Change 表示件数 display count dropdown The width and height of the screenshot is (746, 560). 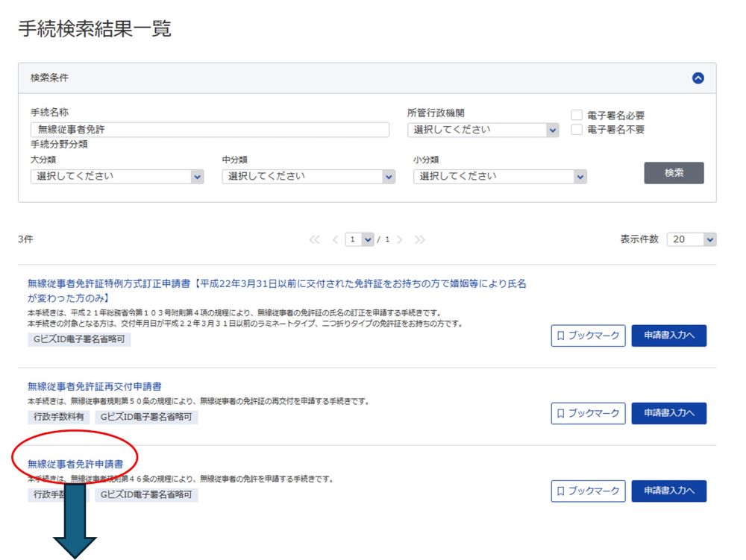coord(691,239)
